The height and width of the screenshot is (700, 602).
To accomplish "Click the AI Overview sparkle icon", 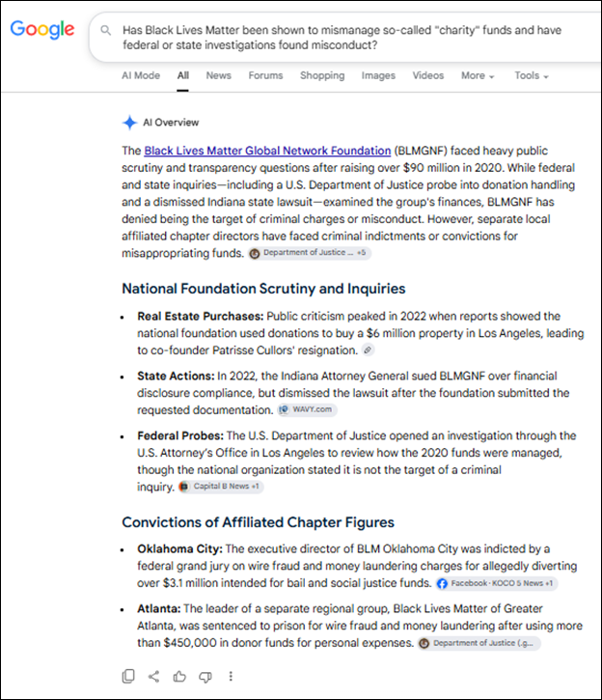I will tap(130, 123).
